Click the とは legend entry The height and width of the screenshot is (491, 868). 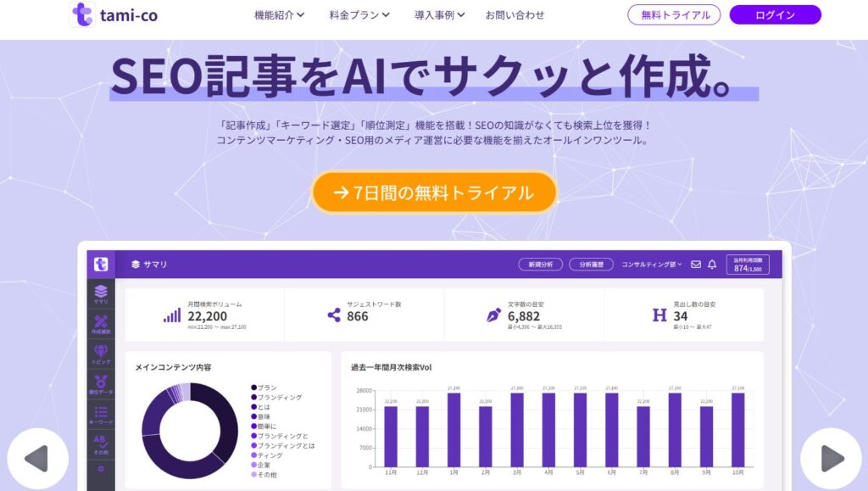[x=261, y=407]
